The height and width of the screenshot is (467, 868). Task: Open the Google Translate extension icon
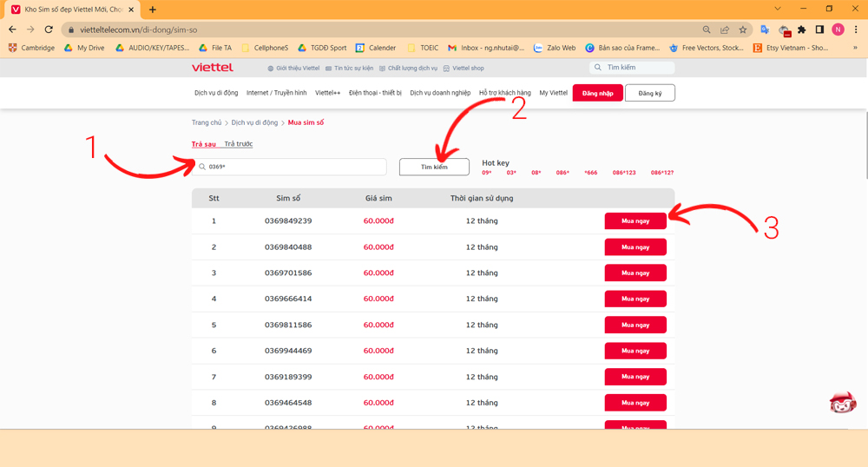(765, 30)
